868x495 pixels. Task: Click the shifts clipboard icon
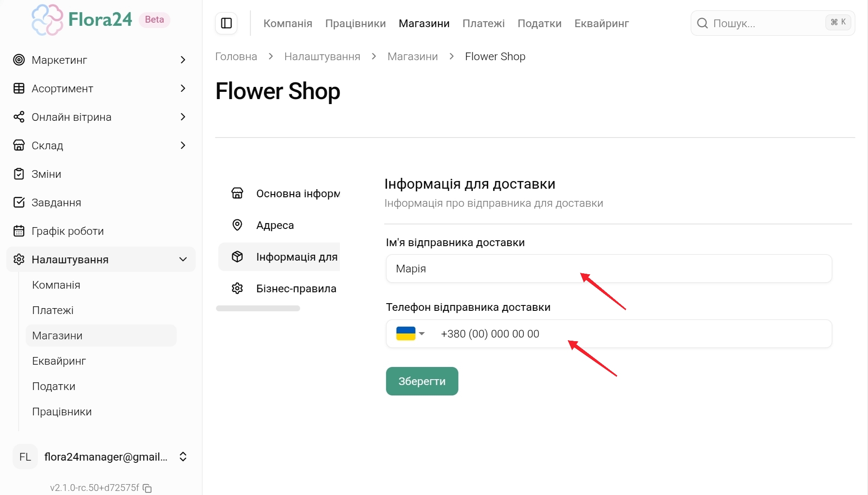pyautogui.click(x=19, y=174)
